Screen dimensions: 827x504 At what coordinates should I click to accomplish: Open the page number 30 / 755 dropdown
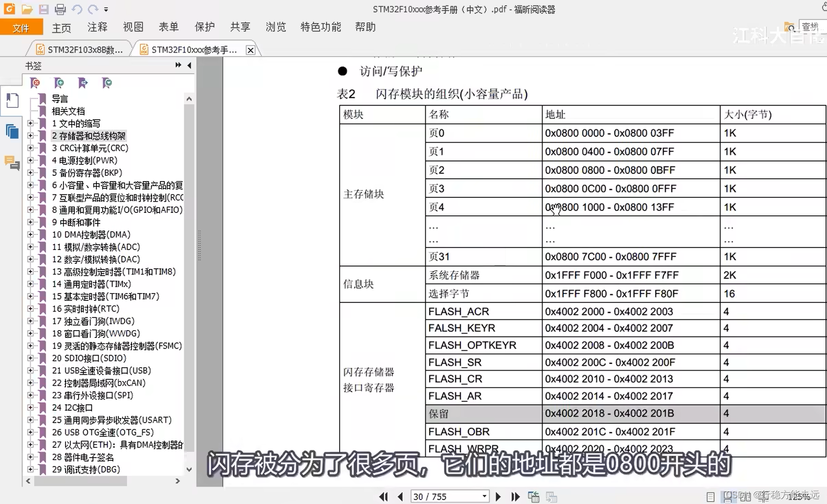(x=484, y=496)
